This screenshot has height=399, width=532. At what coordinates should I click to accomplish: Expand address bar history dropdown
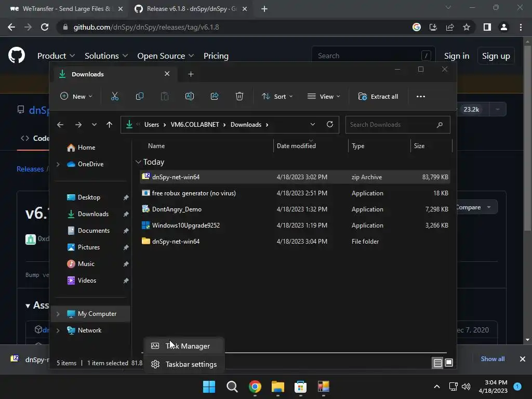pos(312,125)
